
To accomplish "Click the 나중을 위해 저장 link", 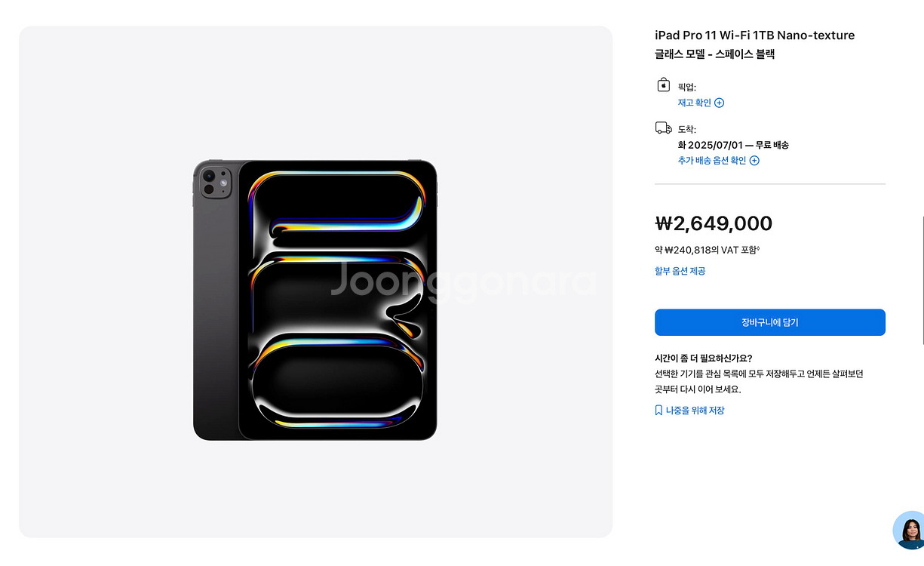I will click(695, 411).
